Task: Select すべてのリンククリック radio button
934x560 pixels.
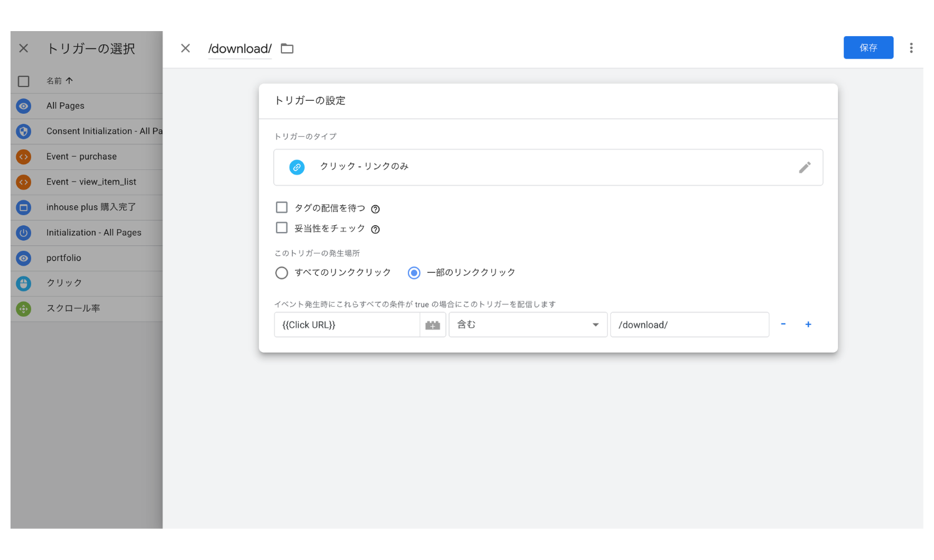Action: click(x=281, y=273)
